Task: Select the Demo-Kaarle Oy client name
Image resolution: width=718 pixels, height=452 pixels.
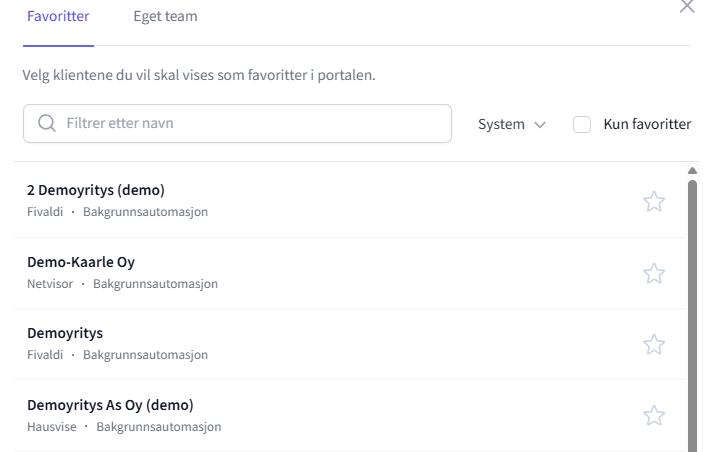Action: 81,262
